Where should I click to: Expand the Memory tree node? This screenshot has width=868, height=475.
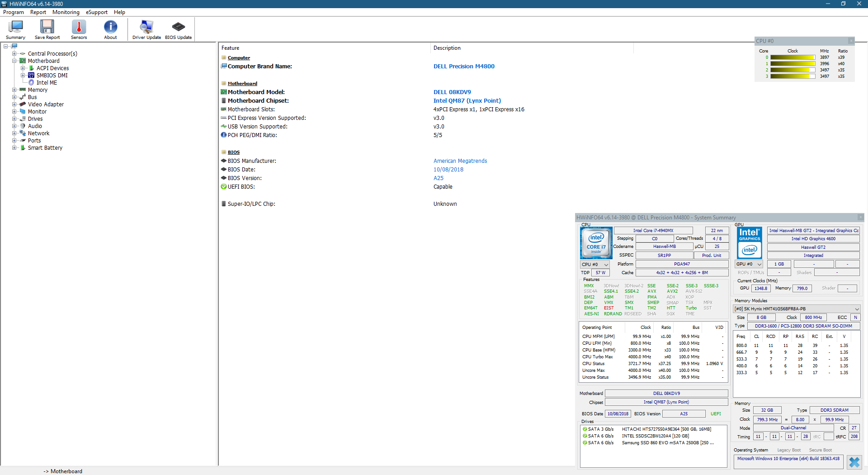click(14, 90)
